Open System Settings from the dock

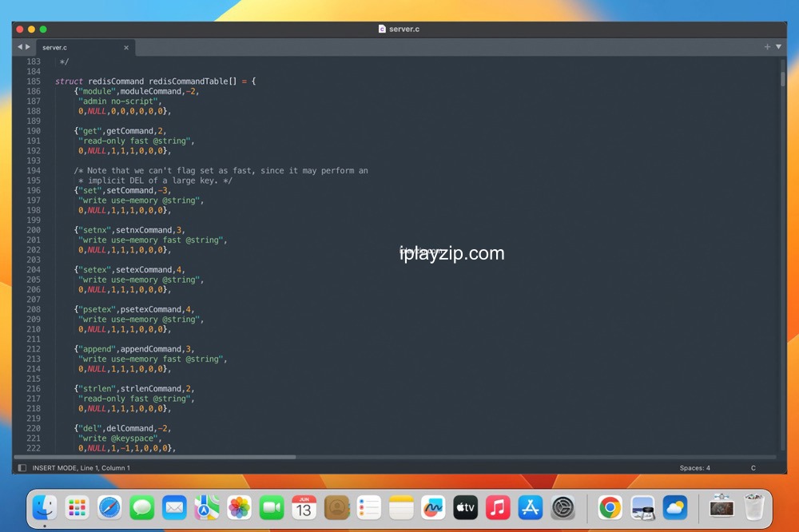click(x=562, y=507)
